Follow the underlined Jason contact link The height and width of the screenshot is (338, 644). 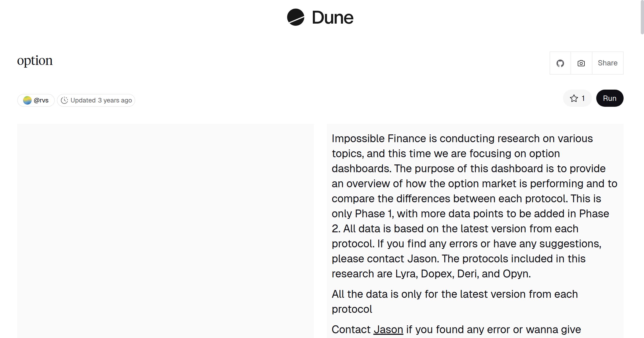[388, 329]
